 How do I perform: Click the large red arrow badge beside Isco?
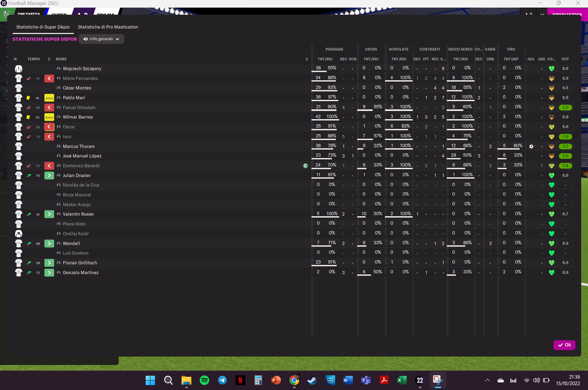[49, 136]
